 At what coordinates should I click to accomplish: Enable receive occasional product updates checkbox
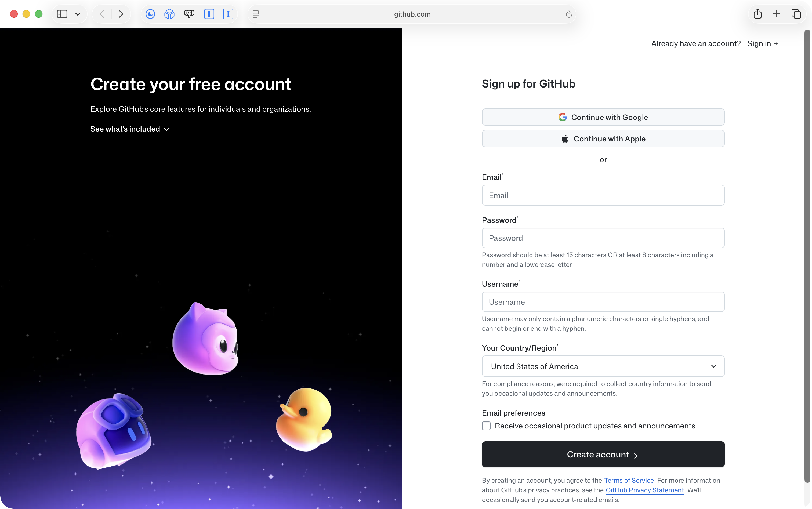(486, 426)
